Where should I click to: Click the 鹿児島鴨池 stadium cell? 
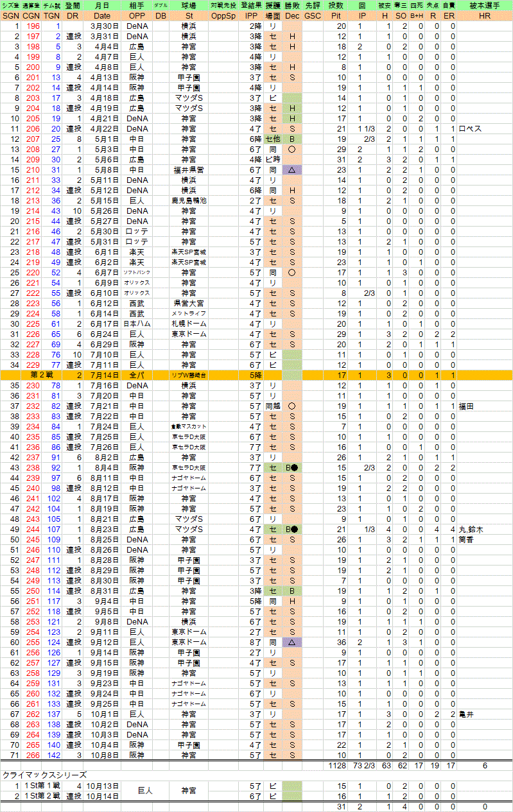coord(189,200)
